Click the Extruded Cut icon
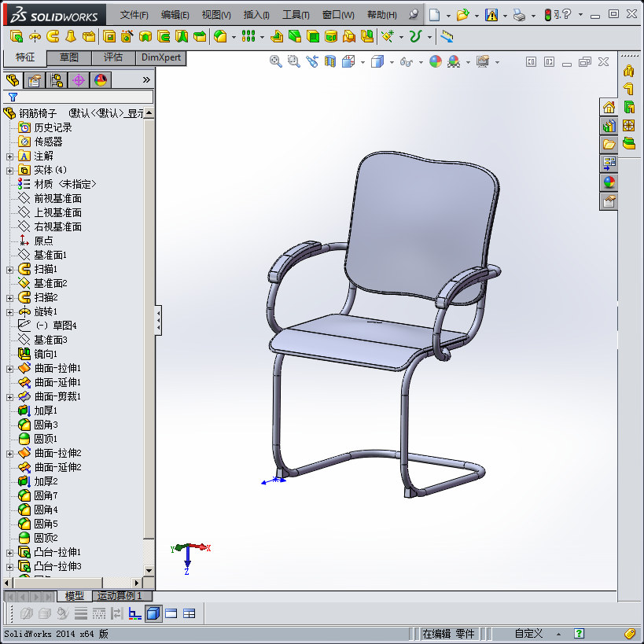 click(x=109, y=36)
